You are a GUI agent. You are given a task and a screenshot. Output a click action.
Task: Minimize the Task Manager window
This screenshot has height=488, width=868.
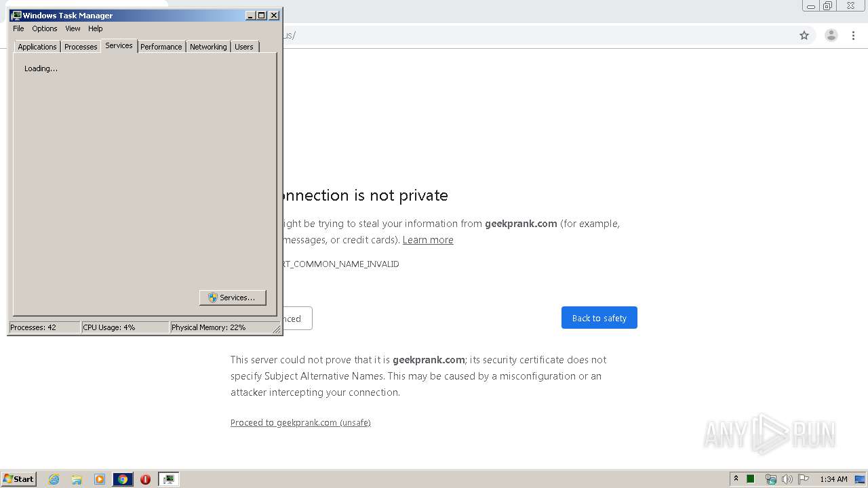pos(250,16)
